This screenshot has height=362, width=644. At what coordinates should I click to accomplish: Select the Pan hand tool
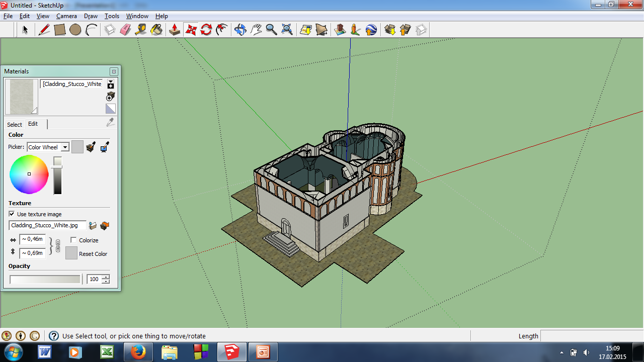click(256, 30)
